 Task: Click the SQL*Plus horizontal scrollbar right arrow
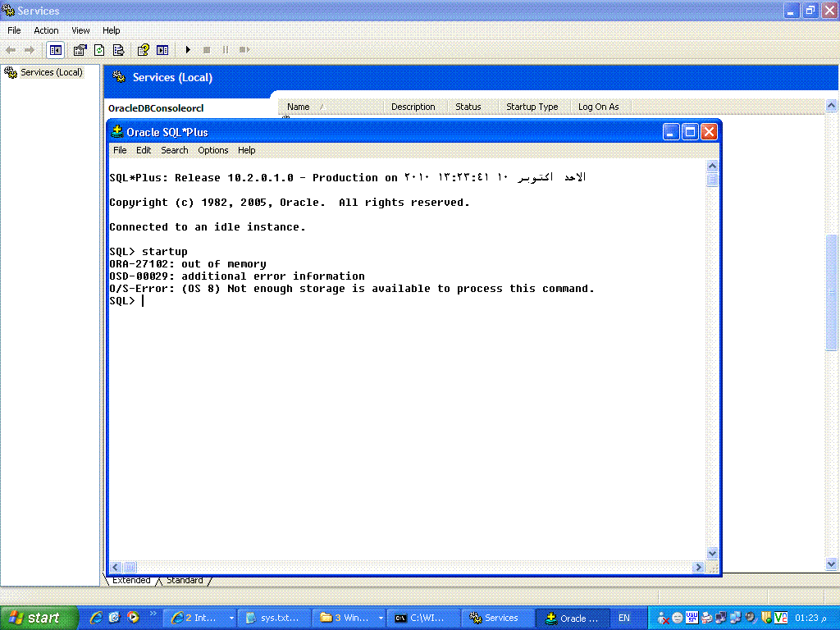699,567
